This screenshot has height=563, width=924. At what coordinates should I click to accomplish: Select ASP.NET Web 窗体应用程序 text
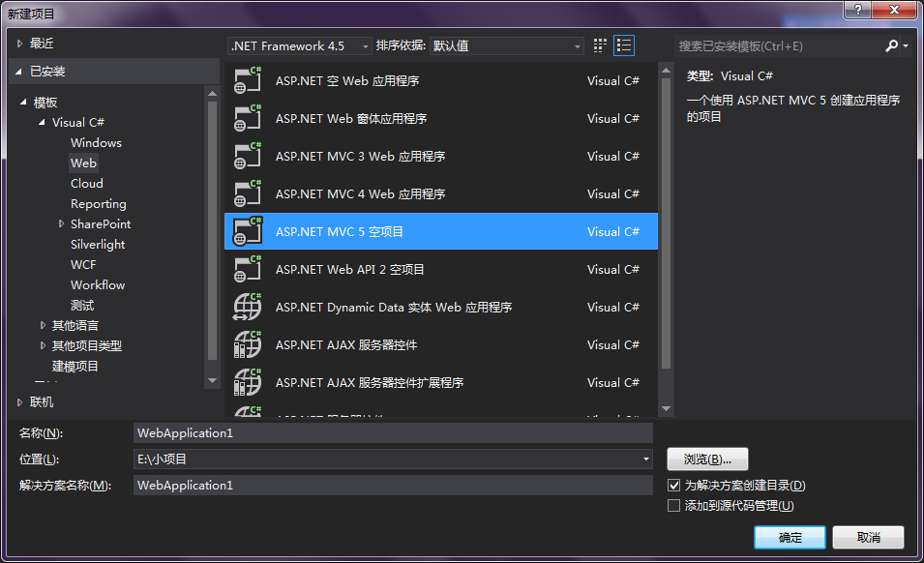(x=351, y=119)
